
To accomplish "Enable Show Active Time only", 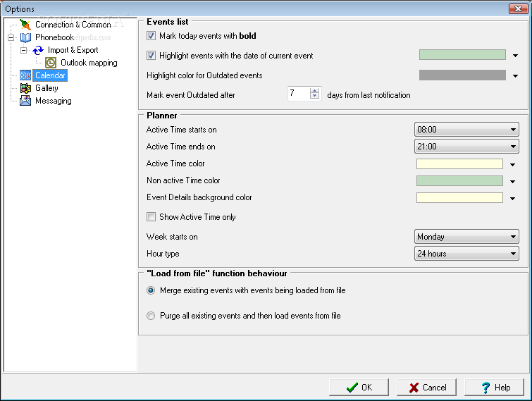I will [151, 217].
